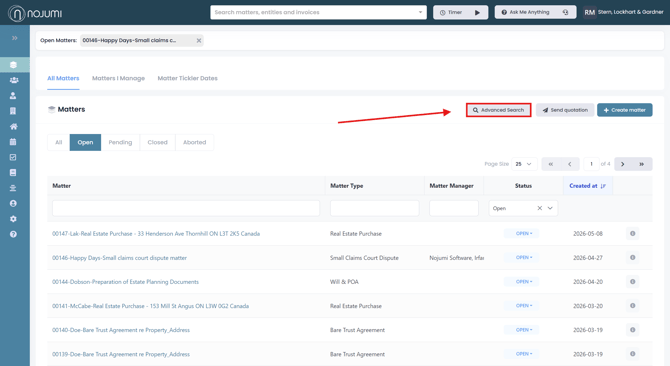The width and height of the screenshot is (670, 366).
Task: Click the Matter Type filter field
Action: click(x=374, y=208)
